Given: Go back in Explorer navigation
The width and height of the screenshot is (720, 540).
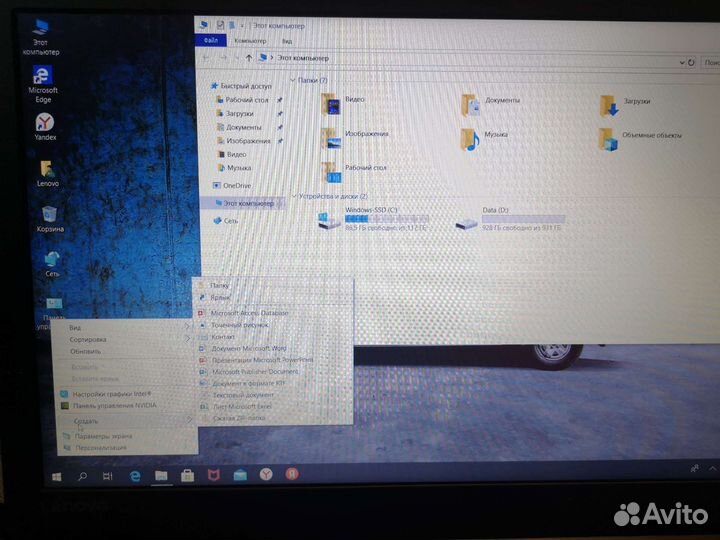Looking at the screenshot, I should [206, 58].
